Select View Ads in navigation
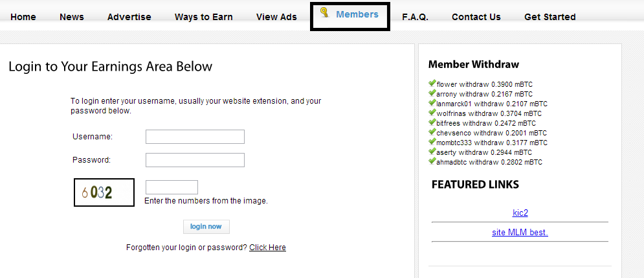Viewport: 644px width, 278px height. coord(276,17)
